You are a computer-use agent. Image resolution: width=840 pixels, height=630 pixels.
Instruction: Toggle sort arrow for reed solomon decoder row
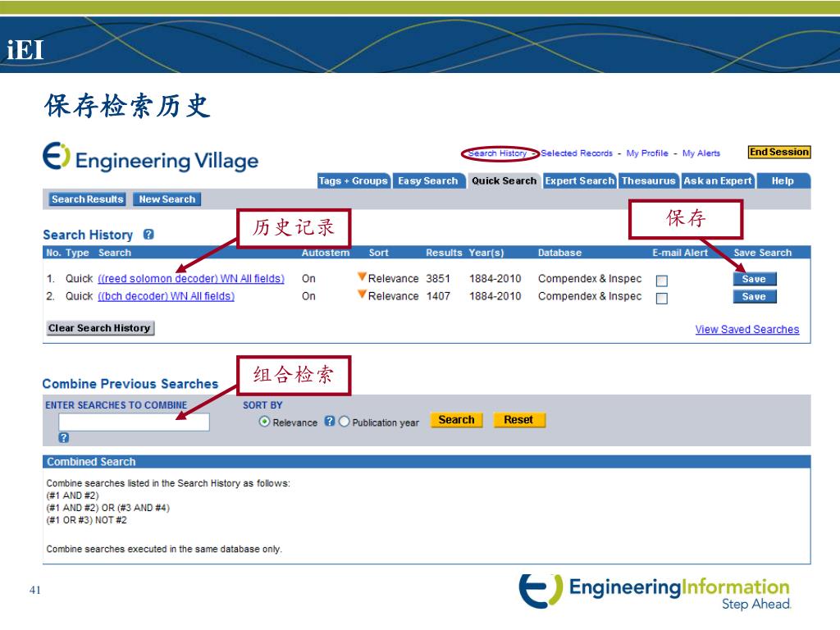pos(362,276)
